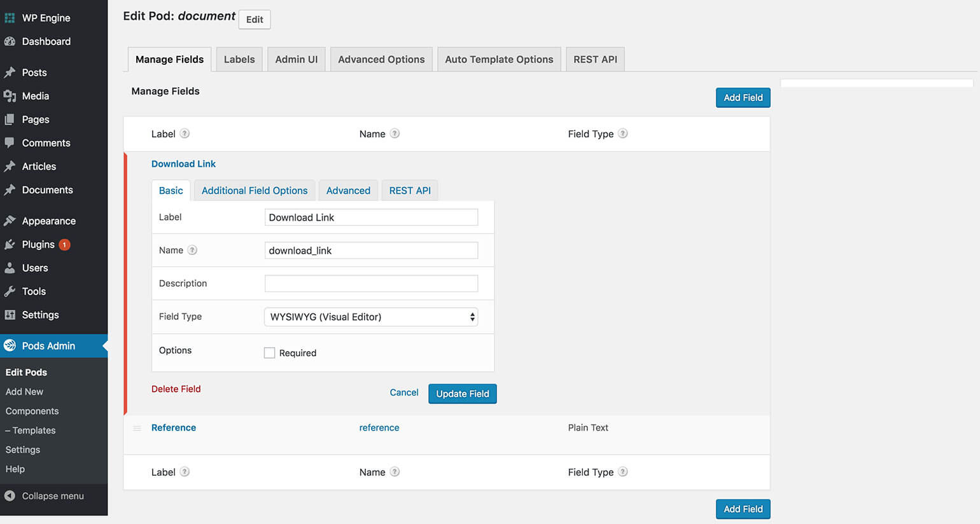980x524 pixels.
Task: Click the WP Engine grid icon
Action: [x=10, y=18]
